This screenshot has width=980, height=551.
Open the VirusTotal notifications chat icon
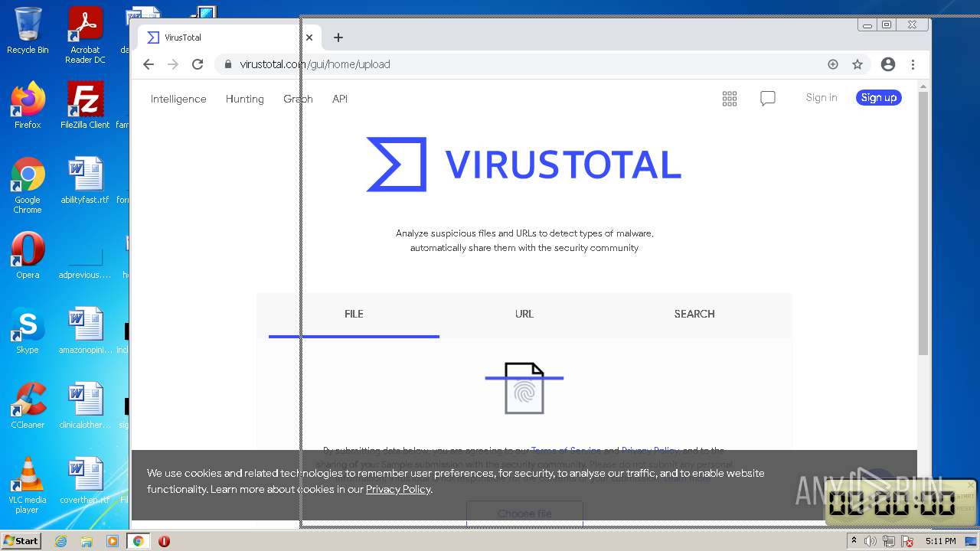pyautogui.click(x=768, y=98)
